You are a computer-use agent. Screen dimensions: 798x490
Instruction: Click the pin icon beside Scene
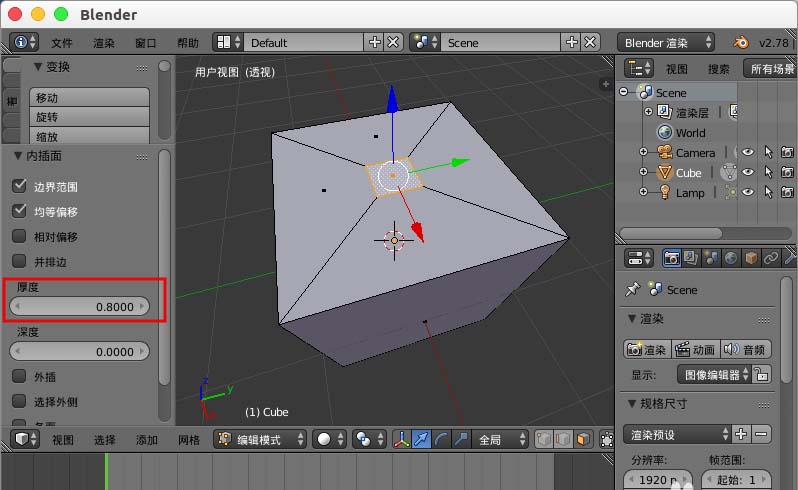[x=631, y=289]
